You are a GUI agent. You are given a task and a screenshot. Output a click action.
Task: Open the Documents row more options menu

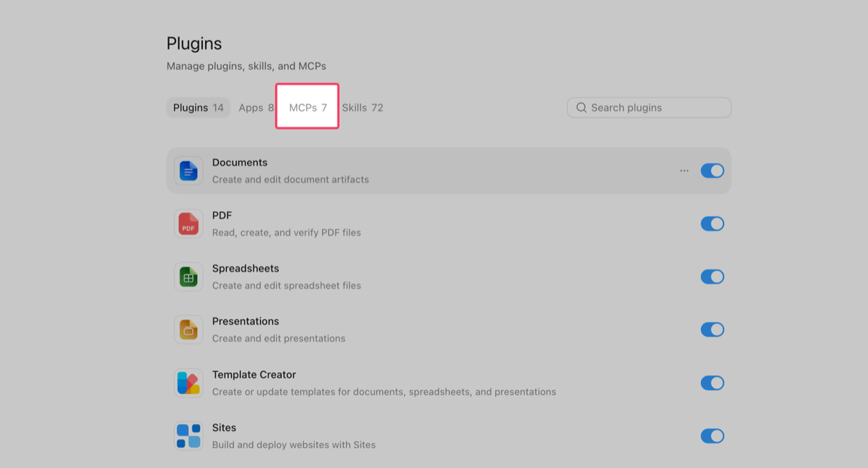684,171
